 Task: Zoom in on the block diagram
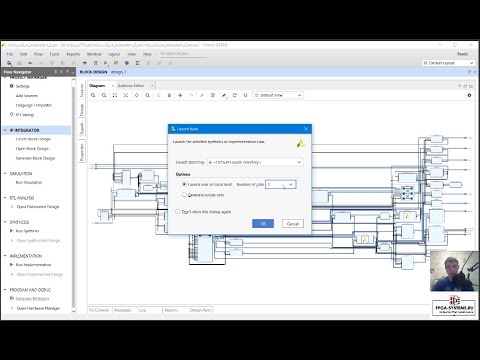coord(93,95)
